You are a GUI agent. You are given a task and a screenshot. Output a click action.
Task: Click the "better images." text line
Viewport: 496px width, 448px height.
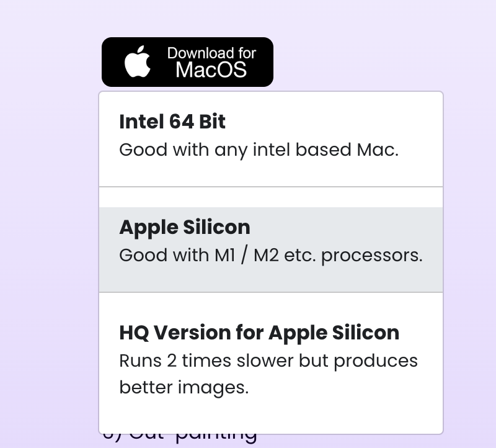pyautogui.click(x=184, y=387)
